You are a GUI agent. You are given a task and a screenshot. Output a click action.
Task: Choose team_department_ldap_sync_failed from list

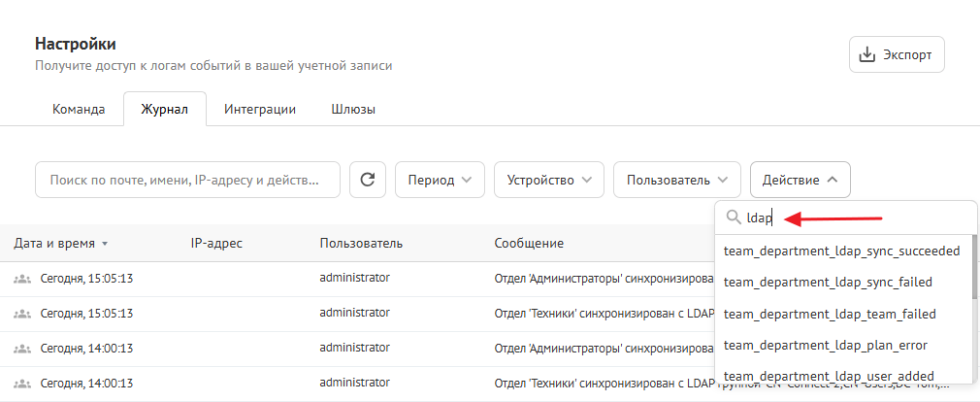click(x=828, y=282)
